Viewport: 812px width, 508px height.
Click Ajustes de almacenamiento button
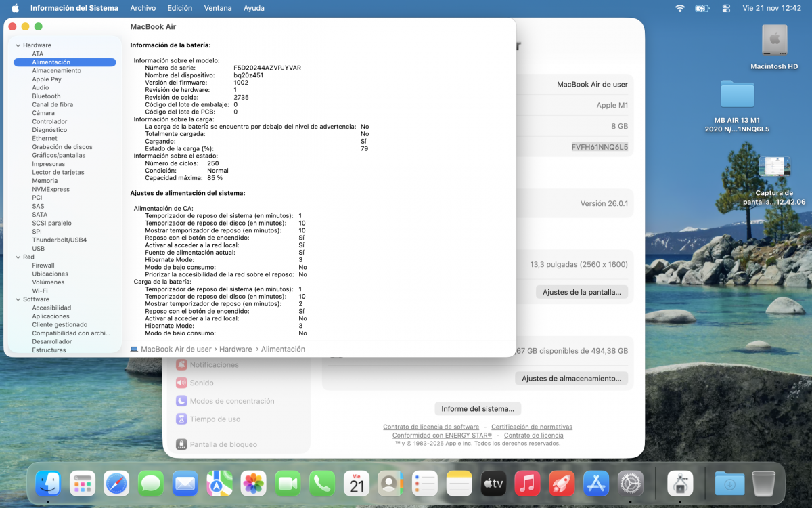tap(571, 379)
